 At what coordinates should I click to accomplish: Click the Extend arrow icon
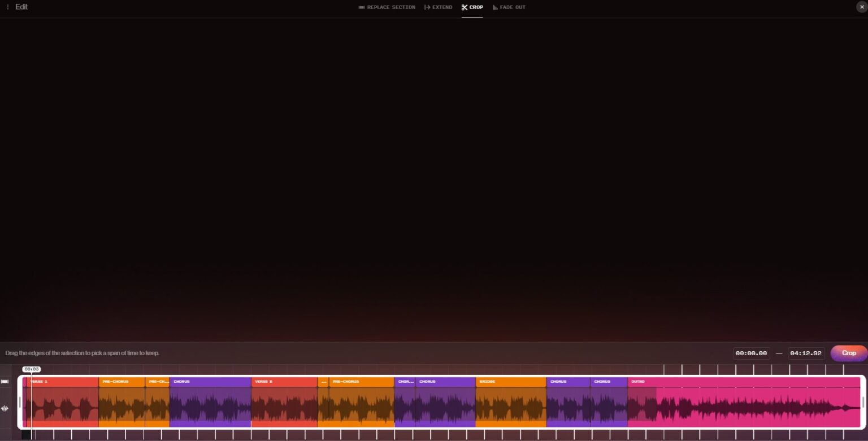427,7
